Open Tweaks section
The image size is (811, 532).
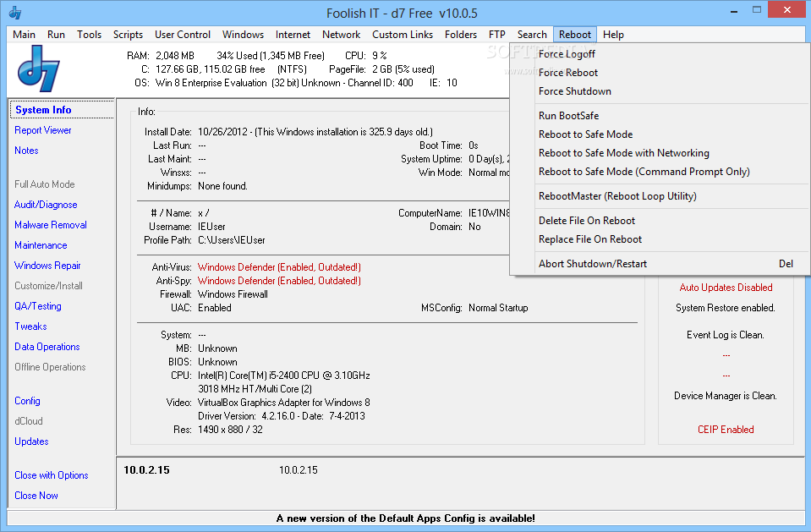coord(30,326)
